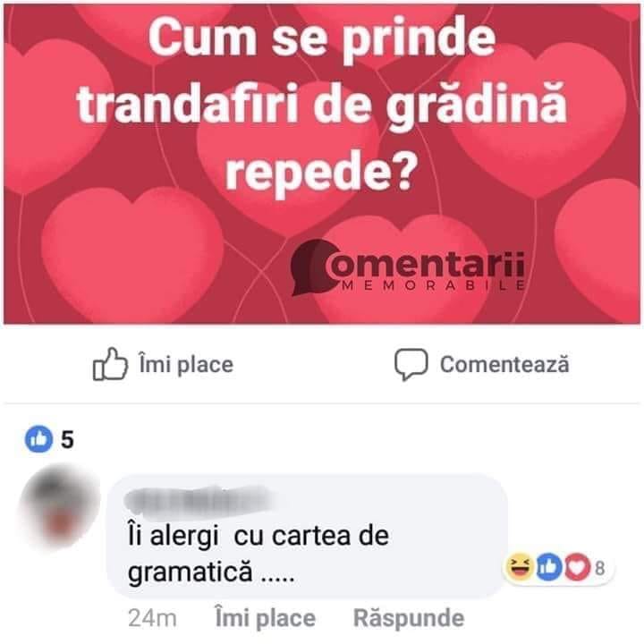Click the comment reactions count 8
The height and width of the screenshot is (644, 644).
tap(599, 568)
